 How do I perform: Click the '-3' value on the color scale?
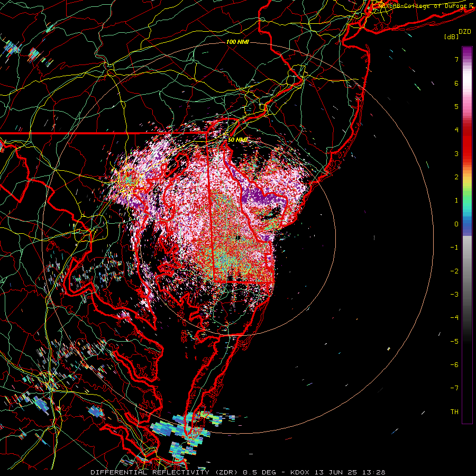coord(454,295)
